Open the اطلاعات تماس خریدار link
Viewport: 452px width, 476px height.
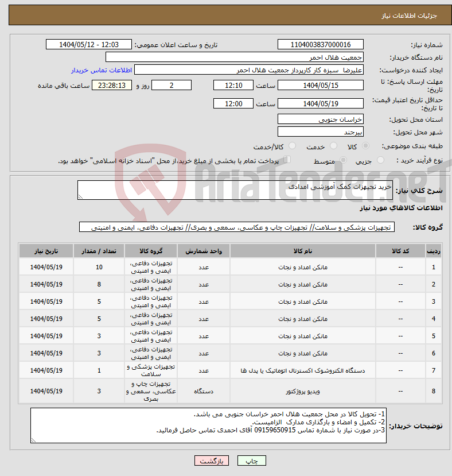point(102,70)
